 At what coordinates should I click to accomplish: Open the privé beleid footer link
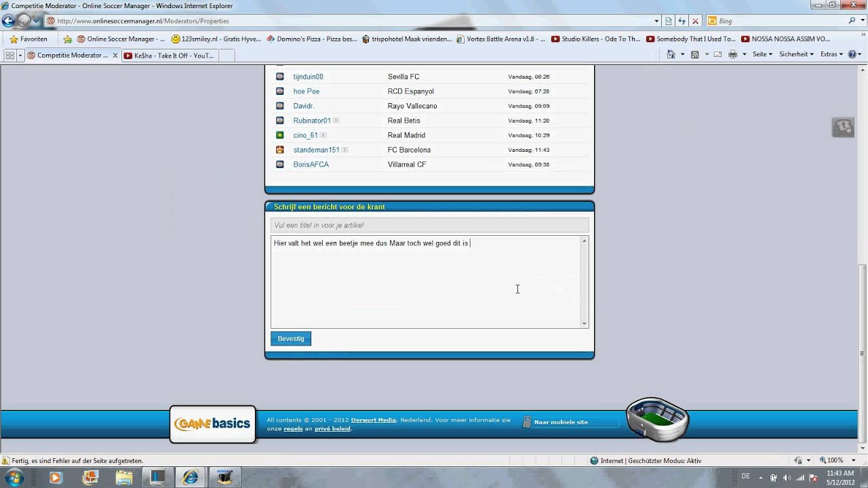(x=333, y=429)
